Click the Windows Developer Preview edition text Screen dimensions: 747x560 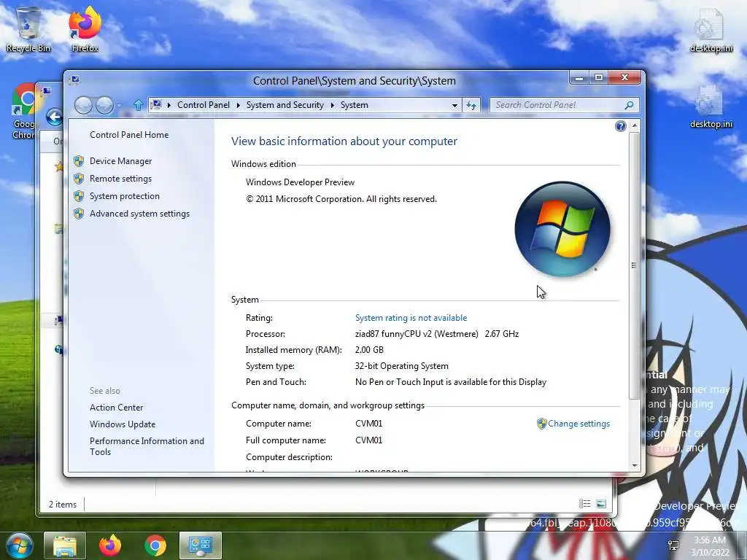pos(300,182)
